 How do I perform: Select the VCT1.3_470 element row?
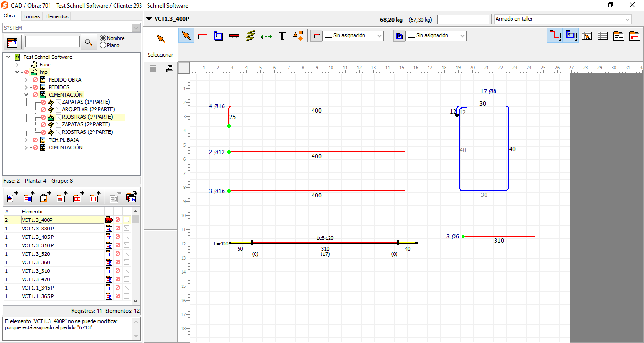(62, 279)
